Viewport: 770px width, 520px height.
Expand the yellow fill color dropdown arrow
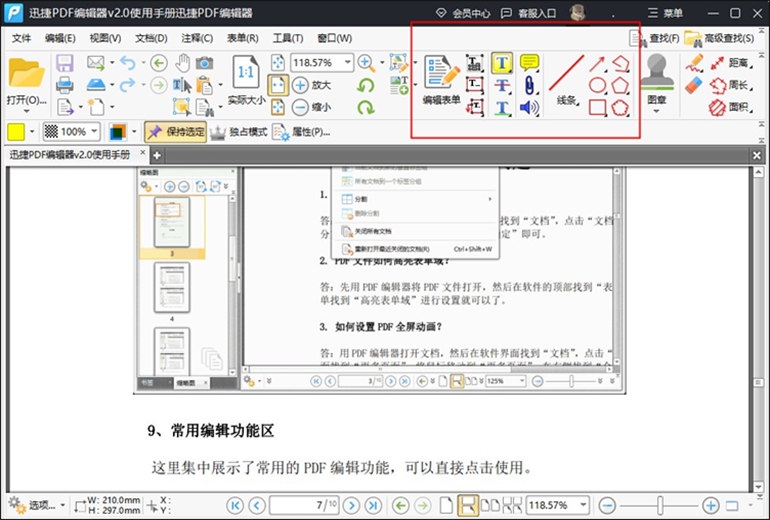[32, 132]
